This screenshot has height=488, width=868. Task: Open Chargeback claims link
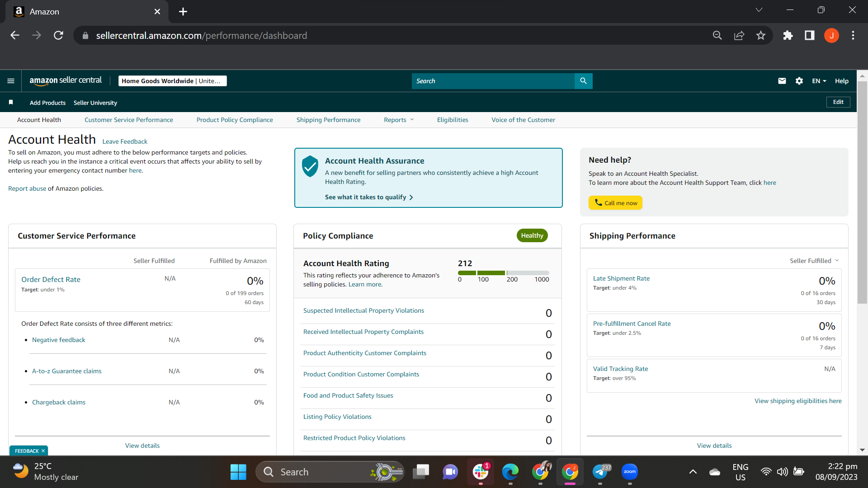[x=58, y=402]
